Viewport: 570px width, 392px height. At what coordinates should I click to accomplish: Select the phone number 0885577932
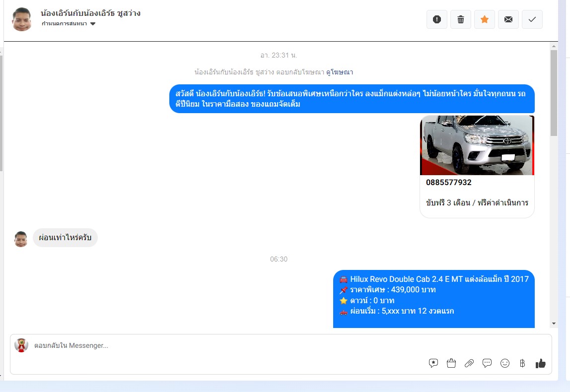[448, 183]
